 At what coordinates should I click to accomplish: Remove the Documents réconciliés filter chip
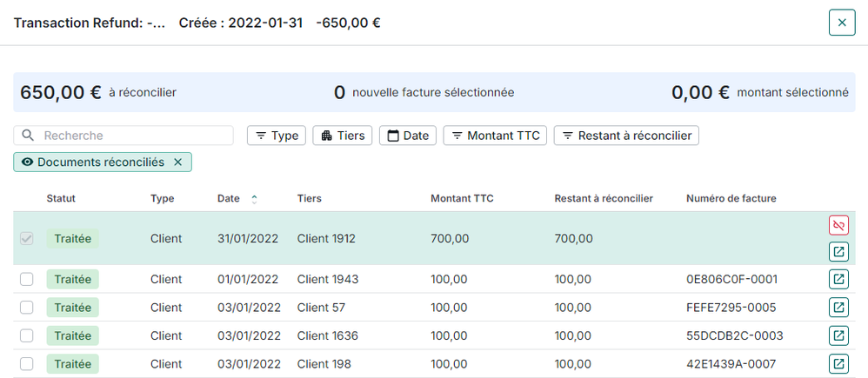(x=178, y=162)
